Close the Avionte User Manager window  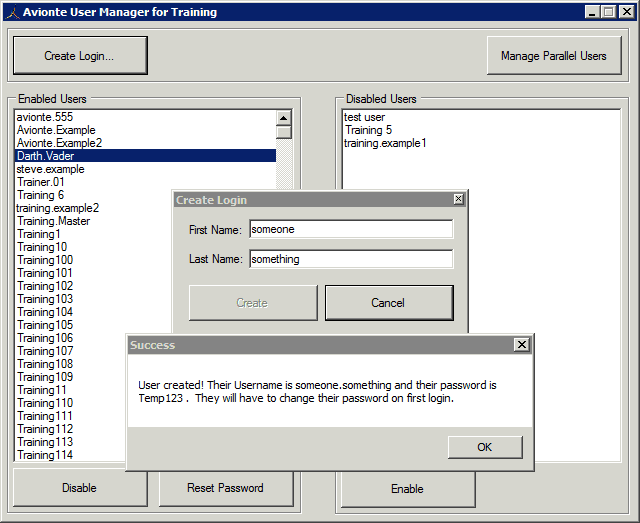(x=627, y=12)
